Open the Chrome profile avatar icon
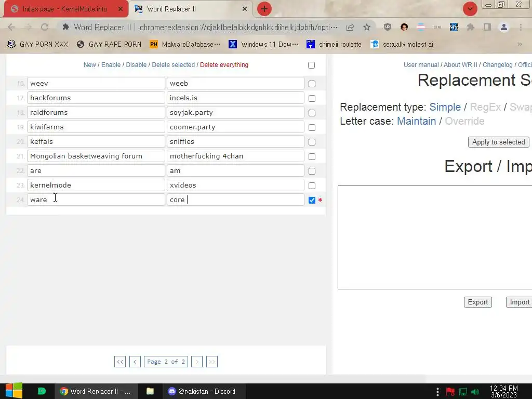 point(504,27)
